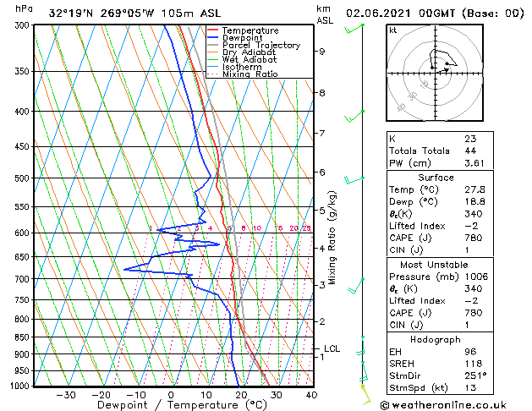Click the wind barb at 400 hPa
Screen dimensions: 532x411
354,116
